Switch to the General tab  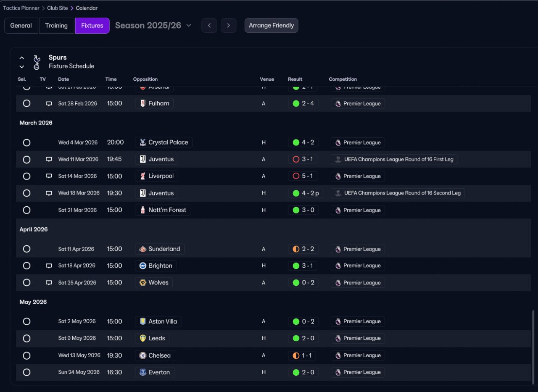pyautogui.click(x=21, y=26)
